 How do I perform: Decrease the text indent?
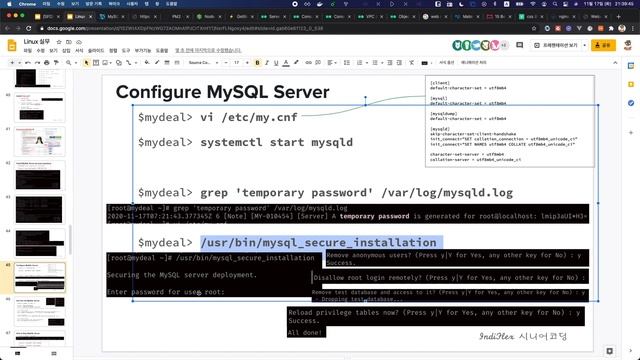[390, 63]
